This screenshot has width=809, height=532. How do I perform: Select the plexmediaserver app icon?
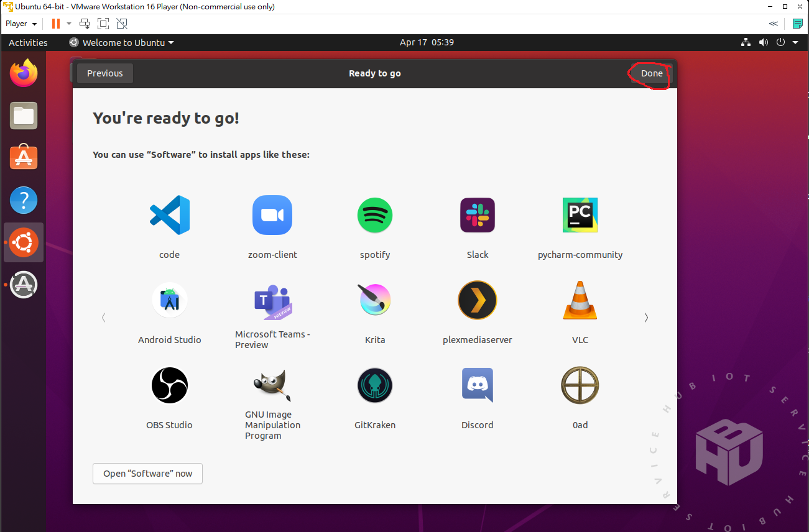click(x=478, y=300)
